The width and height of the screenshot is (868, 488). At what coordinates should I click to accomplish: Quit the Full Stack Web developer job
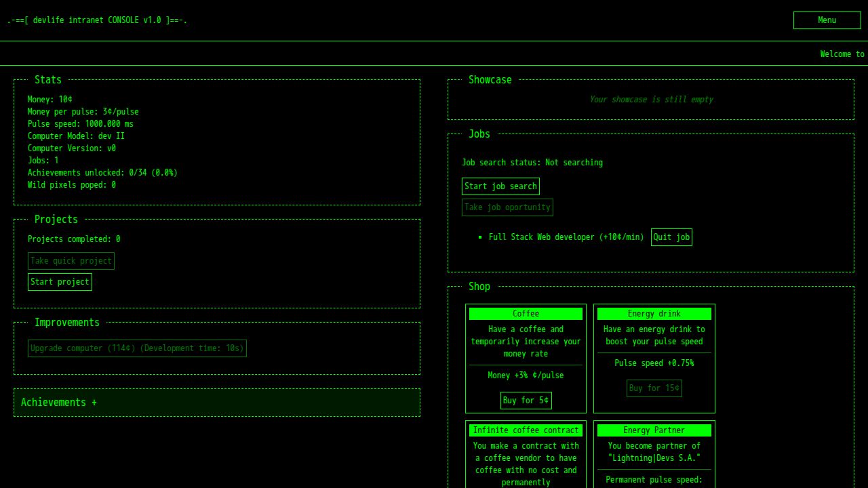pos(671,237)
